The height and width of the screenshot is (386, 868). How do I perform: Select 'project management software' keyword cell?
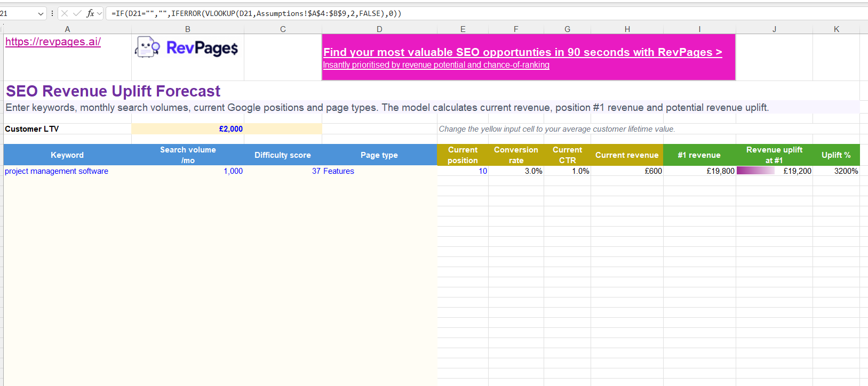point(67,171)
